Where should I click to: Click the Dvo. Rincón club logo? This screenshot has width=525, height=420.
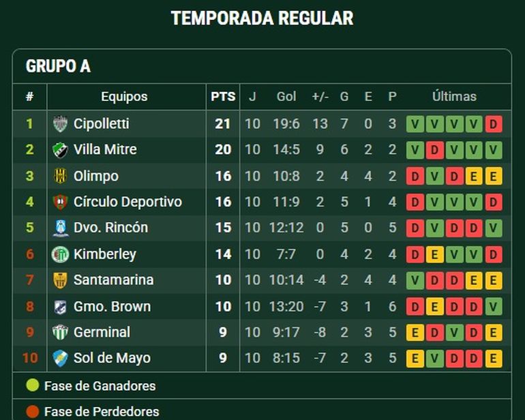pyautogui.click(x=61, y=228)
